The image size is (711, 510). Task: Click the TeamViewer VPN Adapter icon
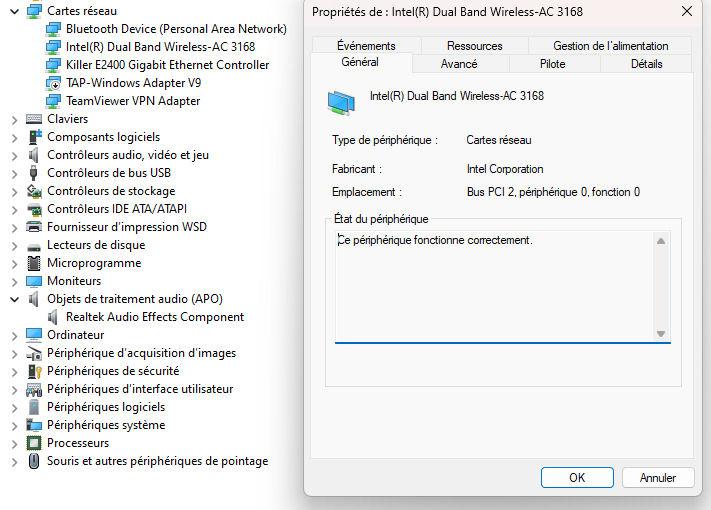click(x=53, y=101)
